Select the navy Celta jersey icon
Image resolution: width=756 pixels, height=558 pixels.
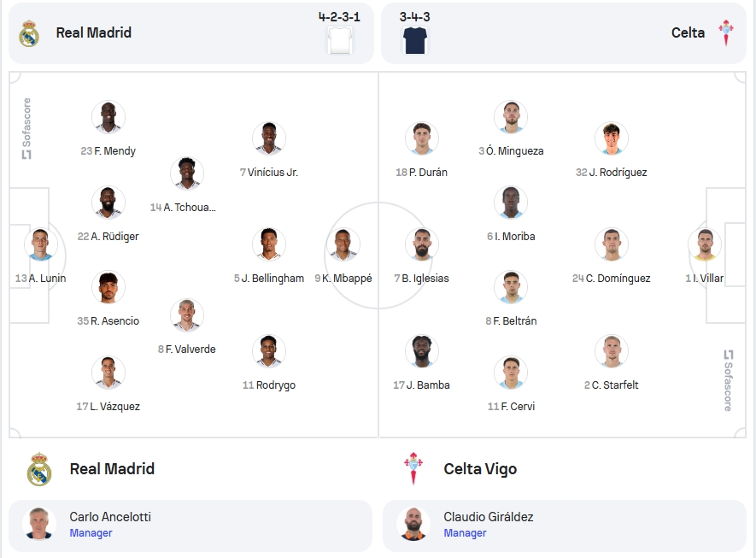(x=415, y=40)
